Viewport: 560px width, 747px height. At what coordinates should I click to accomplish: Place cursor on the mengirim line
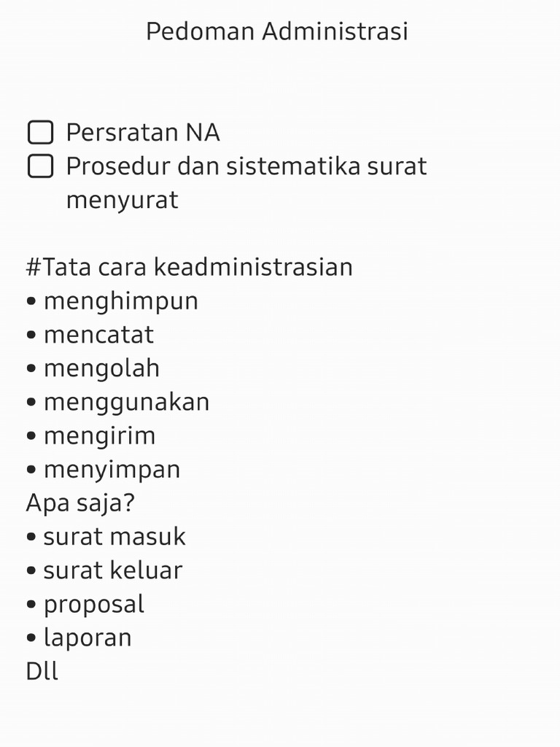pyautogui.click(x=91, y=436)
